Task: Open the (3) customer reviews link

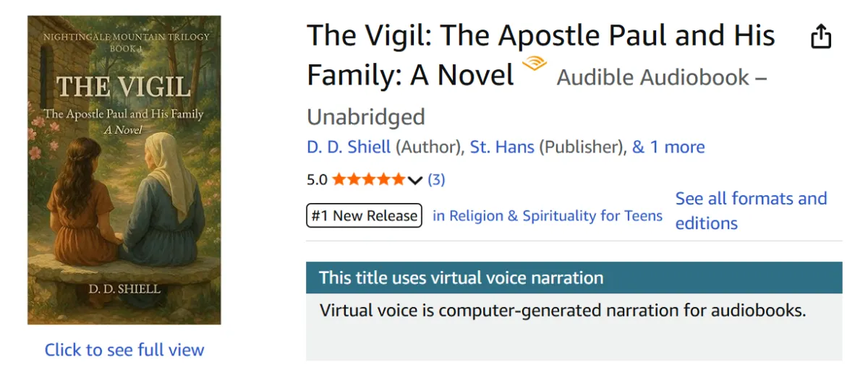Action: click(436, 179)
